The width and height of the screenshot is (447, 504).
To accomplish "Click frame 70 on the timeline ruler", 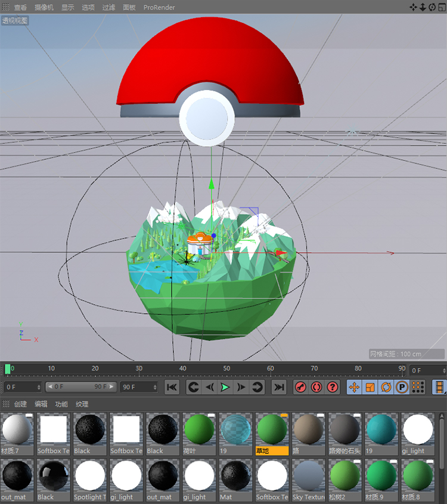I will [314, 369].
